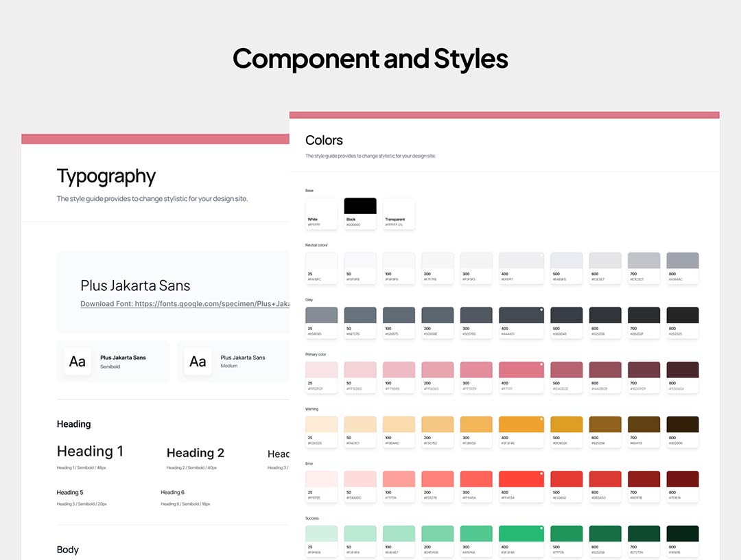Click the Black base color swatch
This screenshot has width=741, height=560.
[360, 207]
